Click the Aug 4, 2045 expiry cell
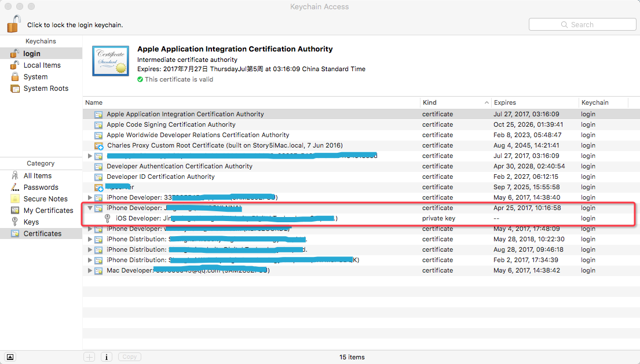 pyautogui.click(x=526, y=145)
